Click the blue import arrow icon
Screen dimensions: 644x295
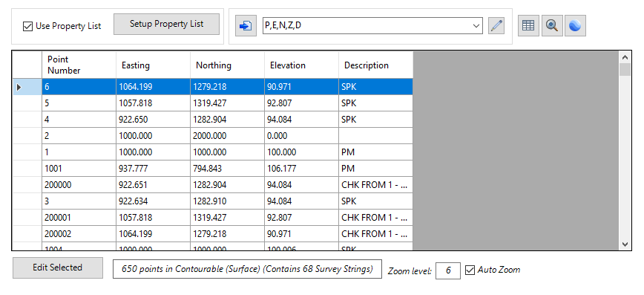pos(246,26)
